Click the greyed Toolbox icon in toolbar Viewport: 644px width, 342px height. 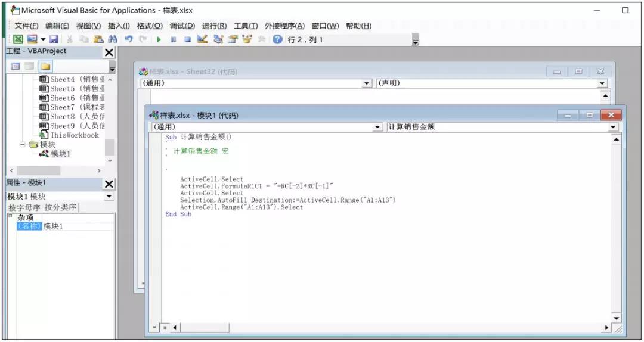pyautogui.click(x=262, y=39)
